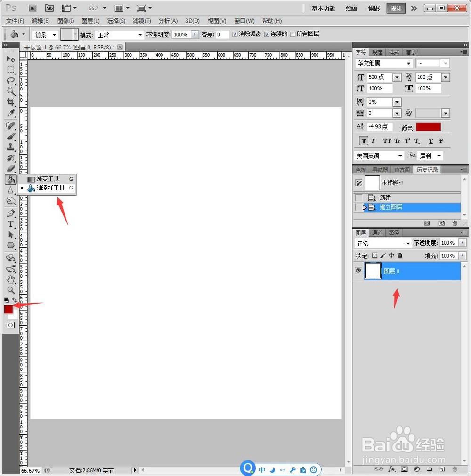
Task: Select the Eyedropper tool
Action: tap(11, 113)
